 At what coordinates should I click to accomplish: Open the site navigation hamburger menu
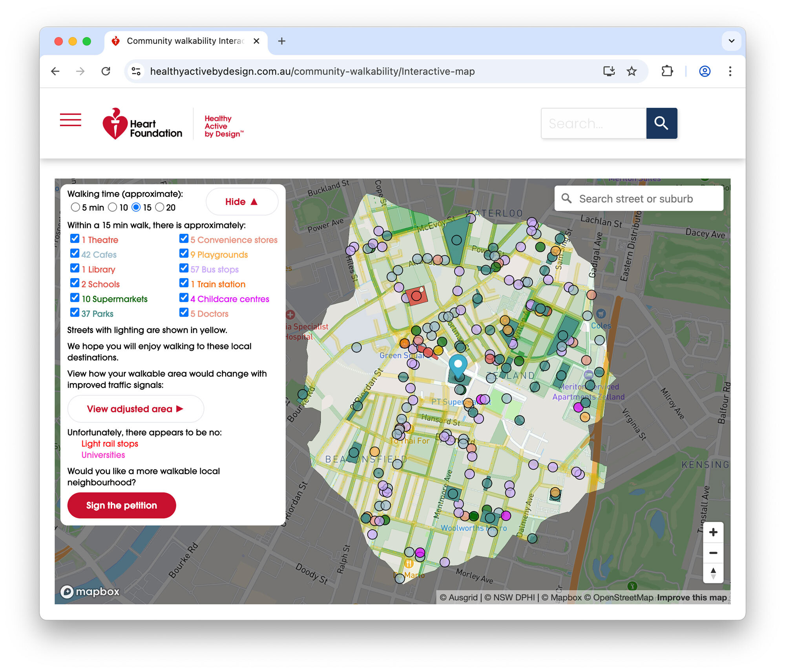point(71,120)
